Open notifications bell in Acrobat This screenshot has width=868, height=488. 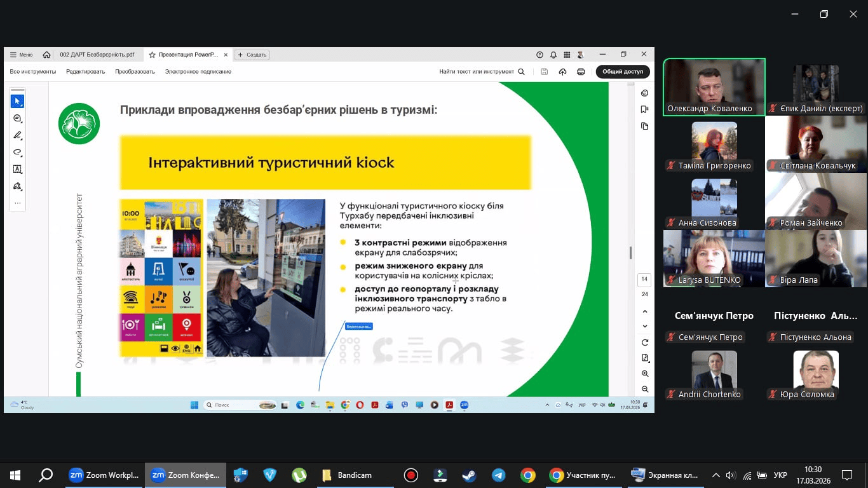(553, 55)
